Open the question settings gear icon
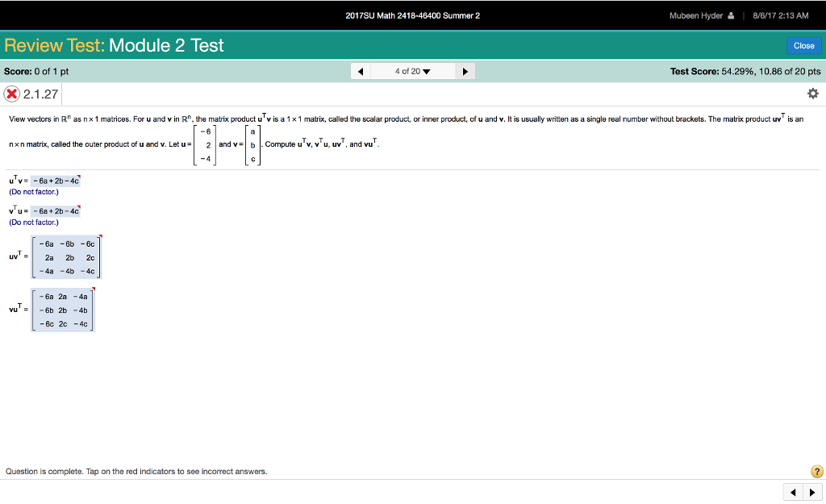826x504 pixels. click(x=813, y=93)
